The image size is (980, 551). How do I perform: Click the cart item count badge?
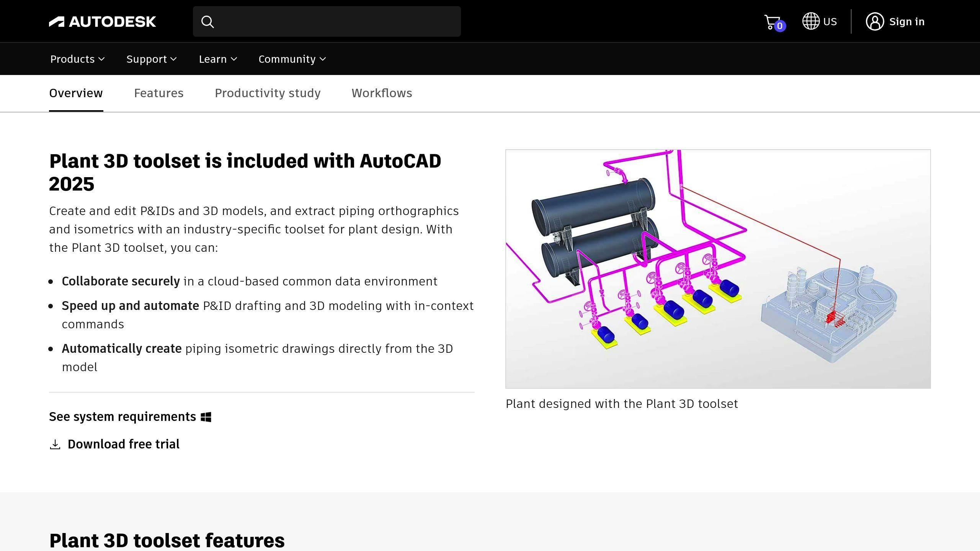[780, 26]
